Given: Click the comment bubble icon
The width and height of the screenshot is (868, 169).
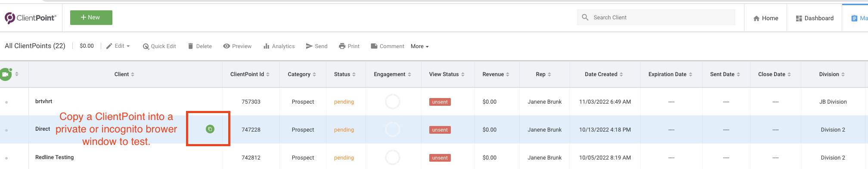Looking at the screenshot, I should pyautogui.click(x=374, y=46).
